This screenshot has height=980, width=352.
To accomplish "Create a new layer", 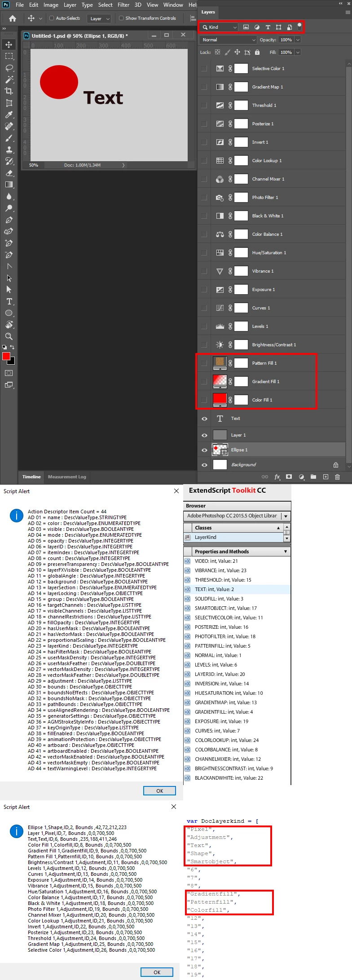I will tap(326, 477).
